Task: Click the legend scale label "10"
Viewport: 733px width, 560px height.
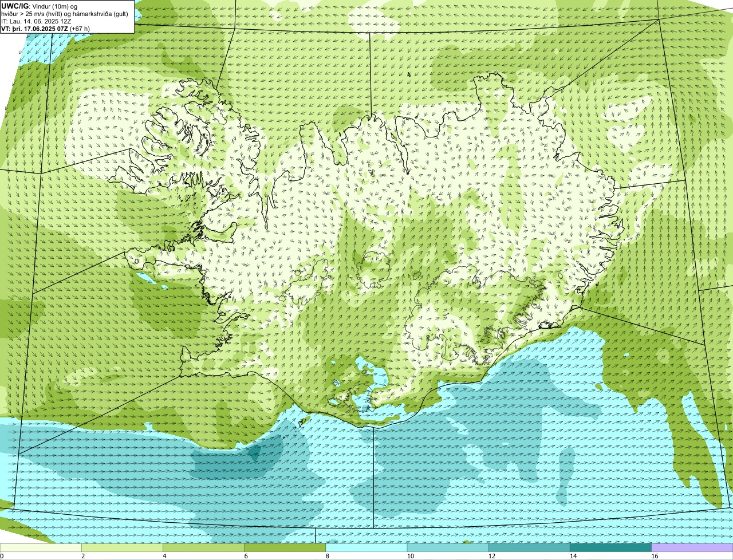Action: [x=410, y=556]
